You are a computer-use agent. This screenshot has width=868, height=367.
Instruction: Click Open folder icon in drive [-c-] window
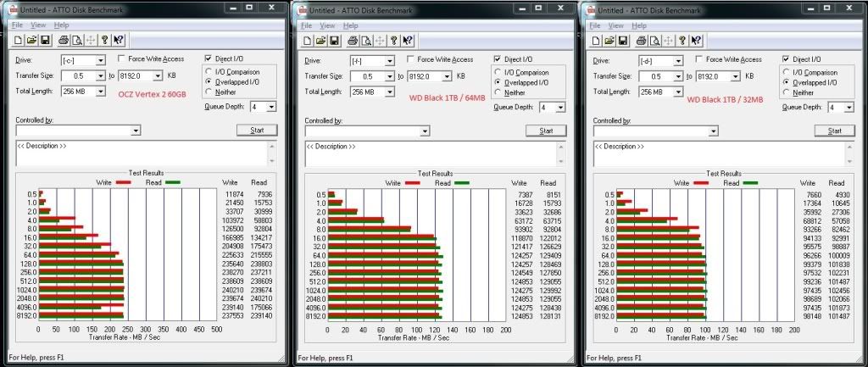pyautogui.click(x=32, y=40)
